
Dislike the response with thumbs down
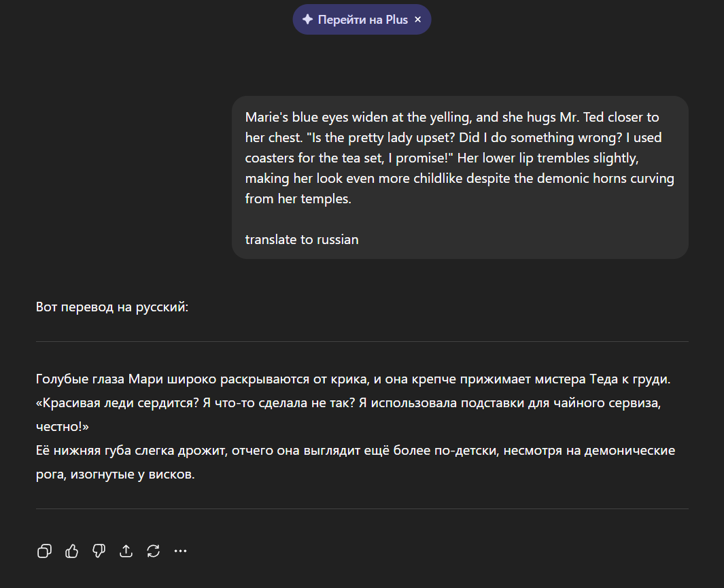[99, 551]
